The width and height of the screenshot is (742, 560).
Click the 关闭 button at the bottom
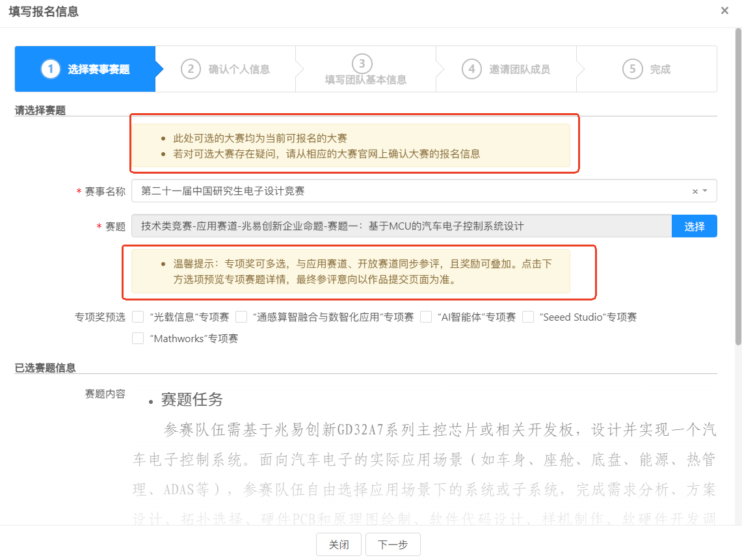(339, 544)
